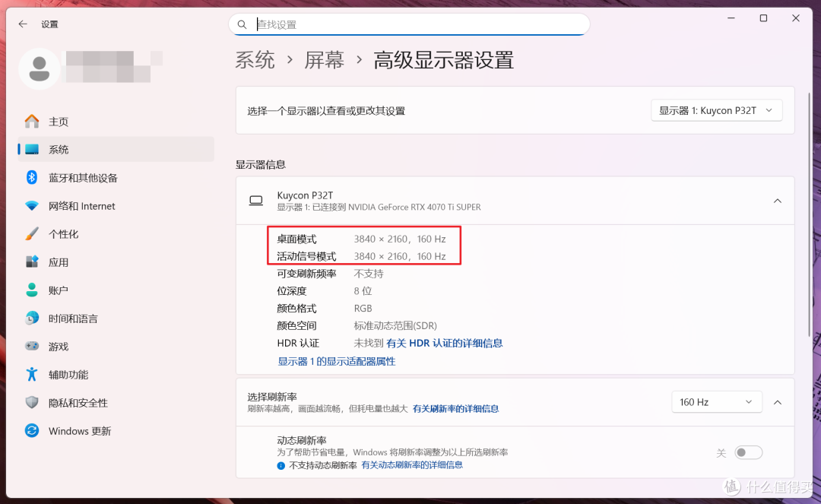Open Windows 更新 page

tap(116, 431)
